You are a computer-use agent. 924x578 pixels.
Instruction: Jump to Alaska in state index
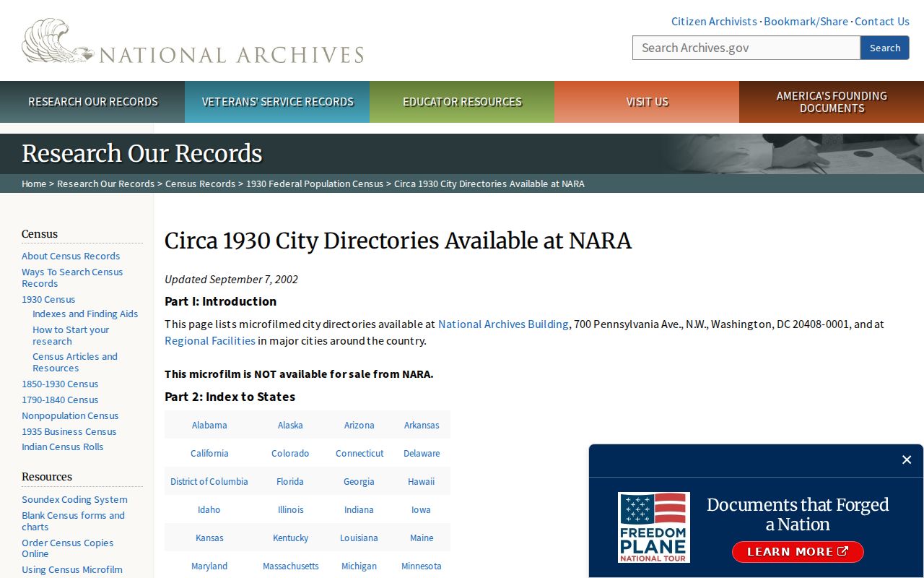290,425
